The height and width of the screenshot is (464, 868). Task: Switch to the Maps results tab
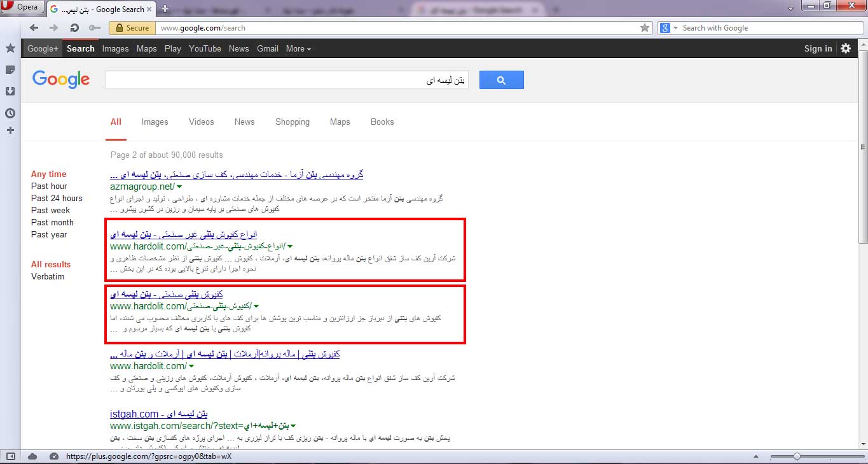340,122
